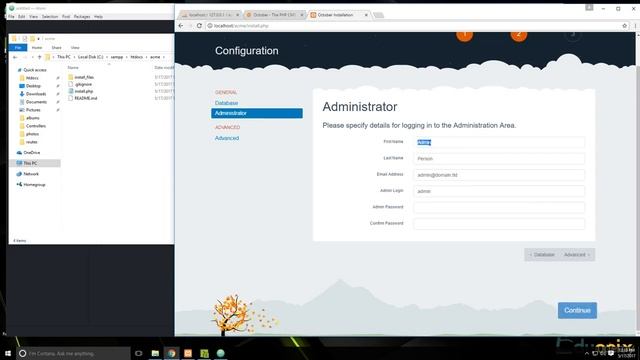The image size is (640, 360).
Task: Click the browser back arrow
Action: click(x=181, y=26)
